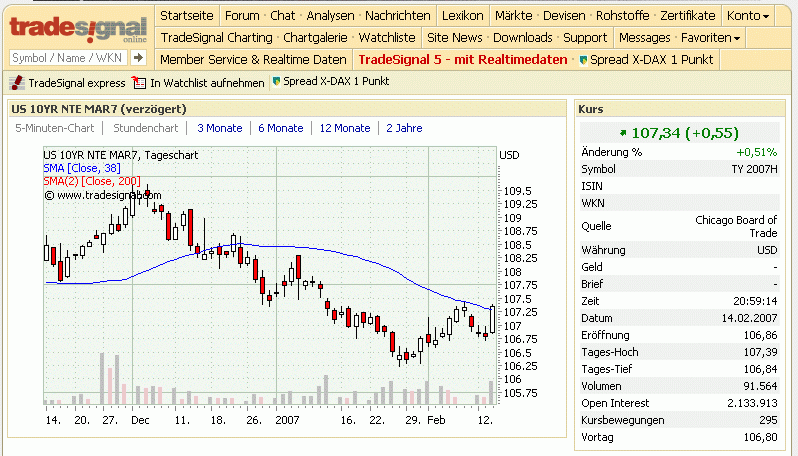The height and width of the screenshot is (456, 798).
Task: Open Messages
Action: coord(645,38)
